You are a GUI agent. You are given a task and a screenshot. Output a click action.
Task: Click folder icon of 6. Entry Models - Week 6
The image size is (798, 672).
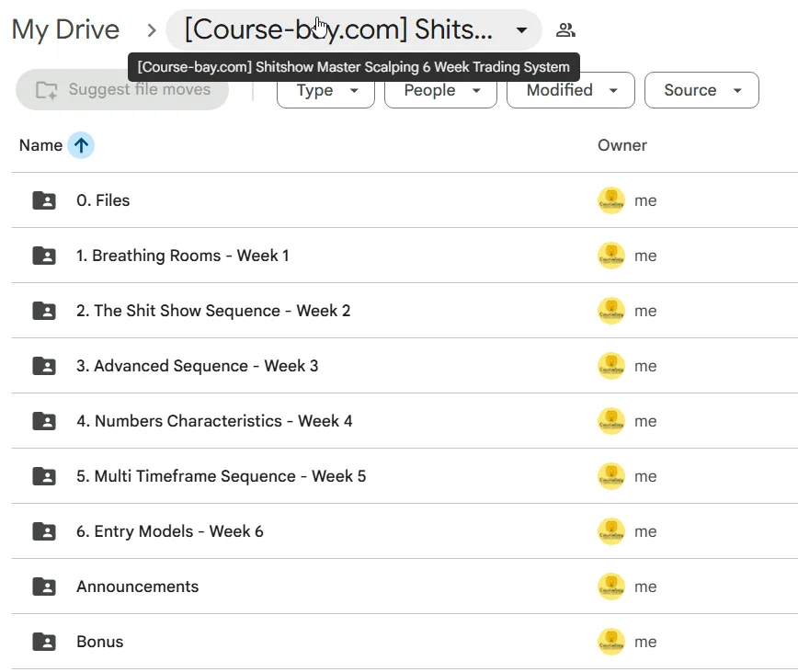[44, 531]
